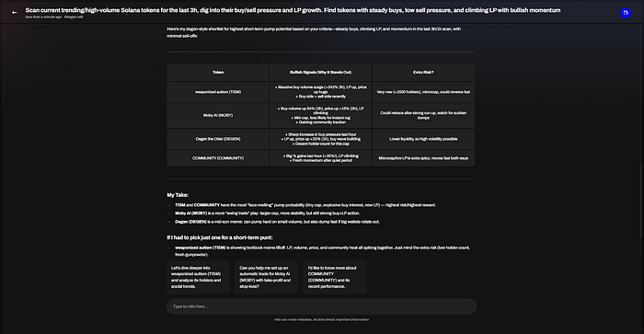
Task: Choose the dive deeper into TISM suggestion
Action: click(x=198, y=277)
